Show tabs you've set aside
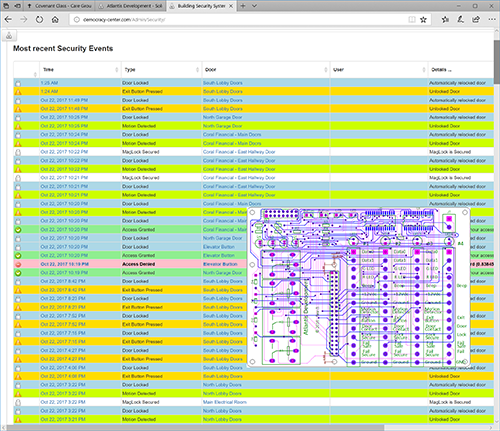This screenshot has height=431, width=500. click(x=6, y=6)
